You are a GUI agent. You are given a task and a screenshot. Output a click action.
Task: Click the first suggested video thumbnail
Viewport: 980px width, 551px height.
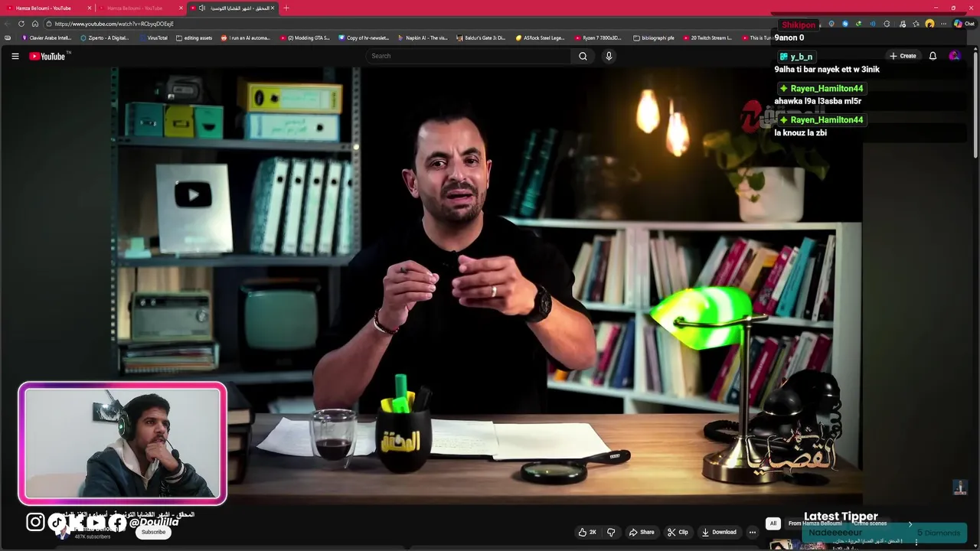click(796, 545)
